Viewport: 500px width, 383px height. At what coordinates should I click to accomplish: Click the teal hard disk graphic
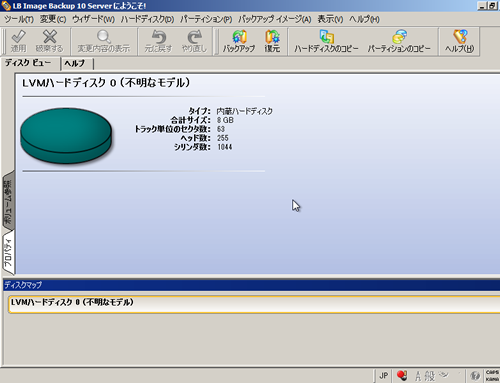(66, 135)
